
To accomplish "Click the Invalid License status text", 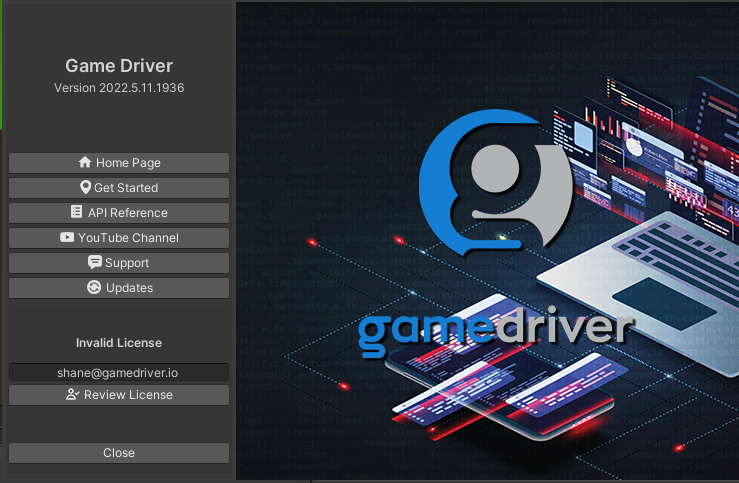I will coord(119,343).
